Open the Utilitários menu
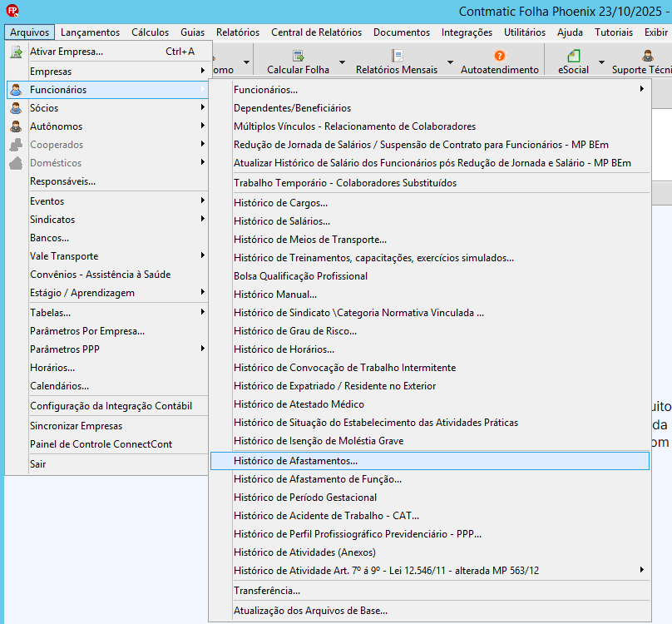The width and height of the screenshot is (672, 624). (x=525, y=32)
